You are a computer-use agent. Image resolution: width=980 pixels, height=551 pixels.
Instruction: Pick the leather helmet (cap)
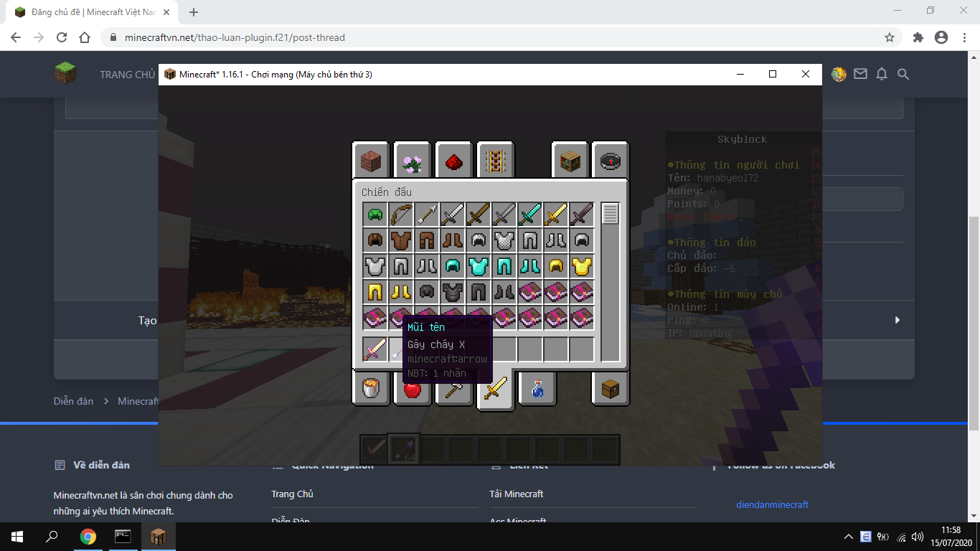pos(375,240)
